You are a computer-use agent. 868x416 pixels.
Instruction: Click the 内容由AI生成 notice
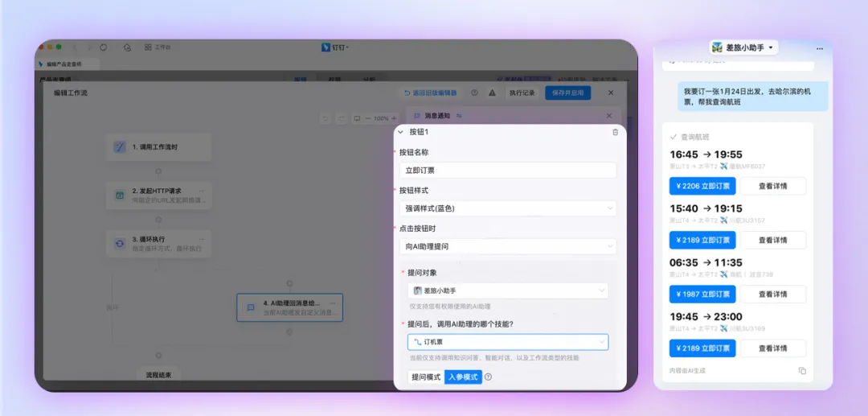pyautogui.click(x=687, y=371)
